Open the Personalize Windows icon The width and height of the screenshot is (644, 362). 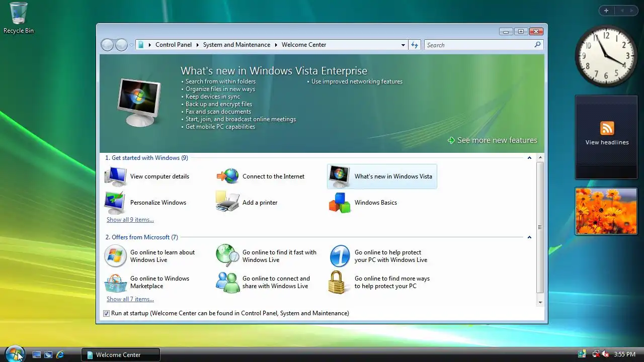coord(116,203)
